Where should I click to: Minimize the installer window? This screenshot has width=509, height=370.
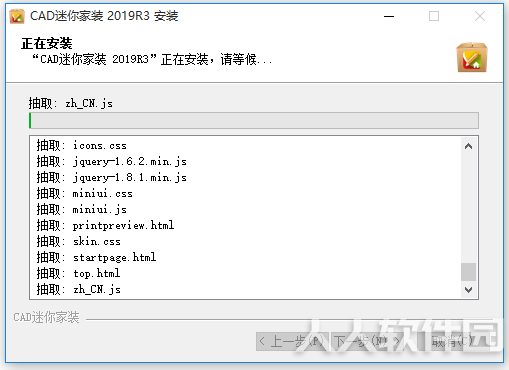pyautogui.click(x=389, y=16)
